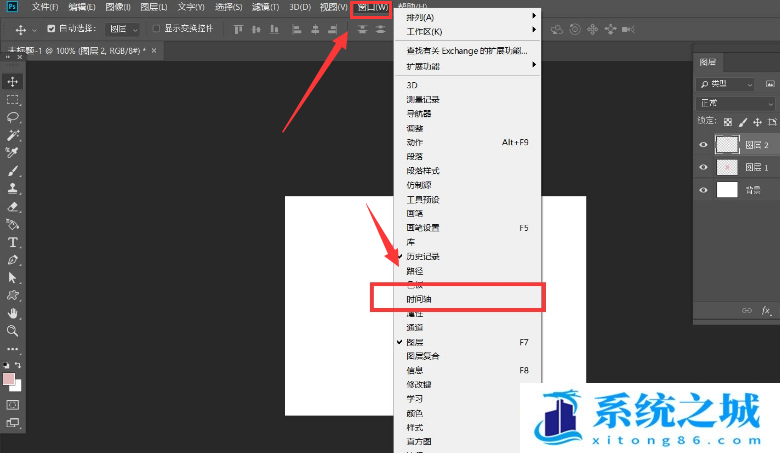780x453 pixels.
Task: Click the Zoom magnifier tool
Action: click(x=13, y=330)
